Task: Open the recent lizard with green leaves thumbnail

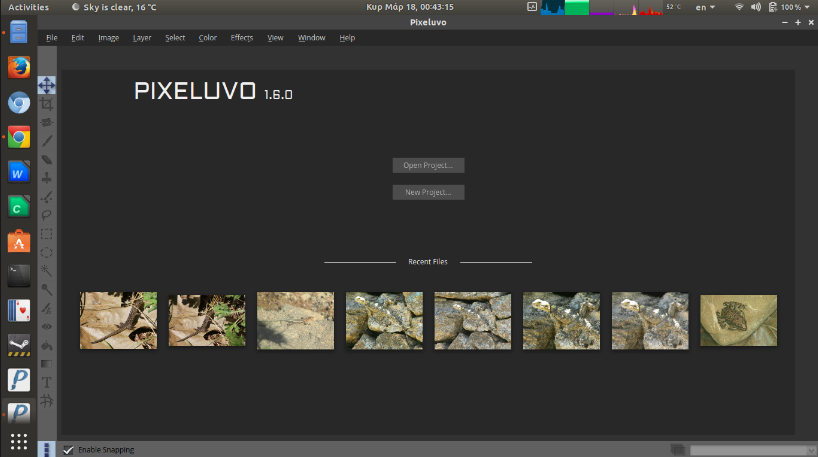Action: pos(207,320)
